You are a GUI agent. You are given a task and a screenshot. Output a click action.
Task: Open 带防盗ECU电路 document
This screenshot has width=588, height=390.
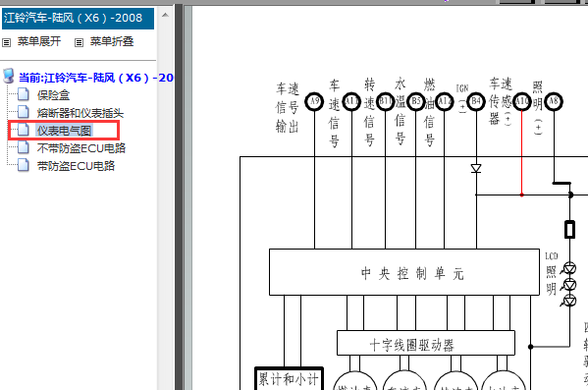click(76, 166)
